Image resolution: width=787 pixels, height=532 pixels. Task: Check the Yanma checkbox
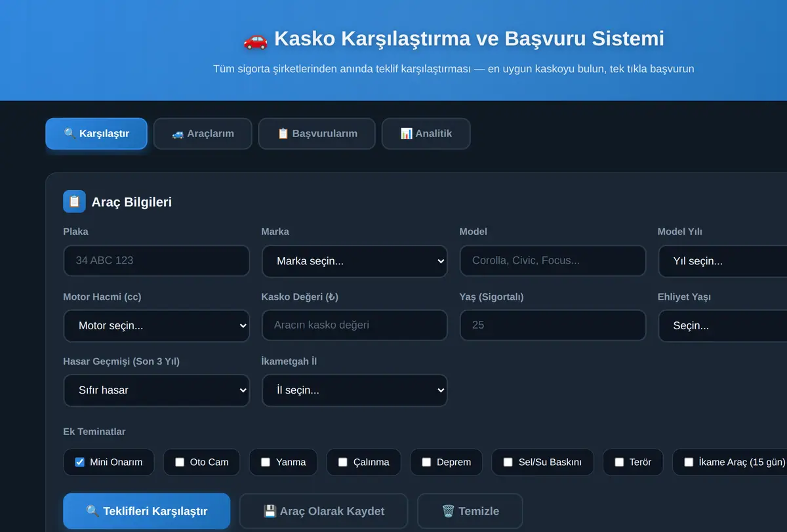pyautogui.click(x=266, y=462)
